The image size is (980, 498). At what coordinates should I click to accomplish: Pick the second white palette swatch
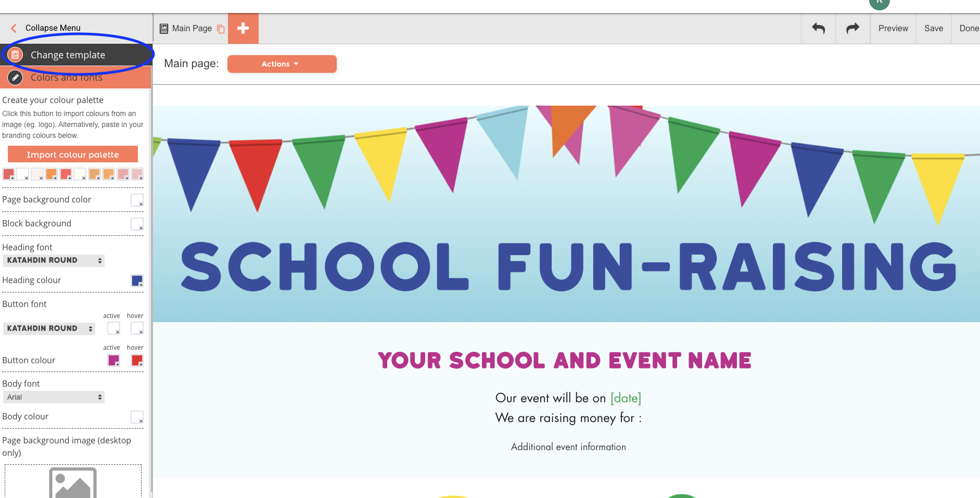tap(22, 174)
